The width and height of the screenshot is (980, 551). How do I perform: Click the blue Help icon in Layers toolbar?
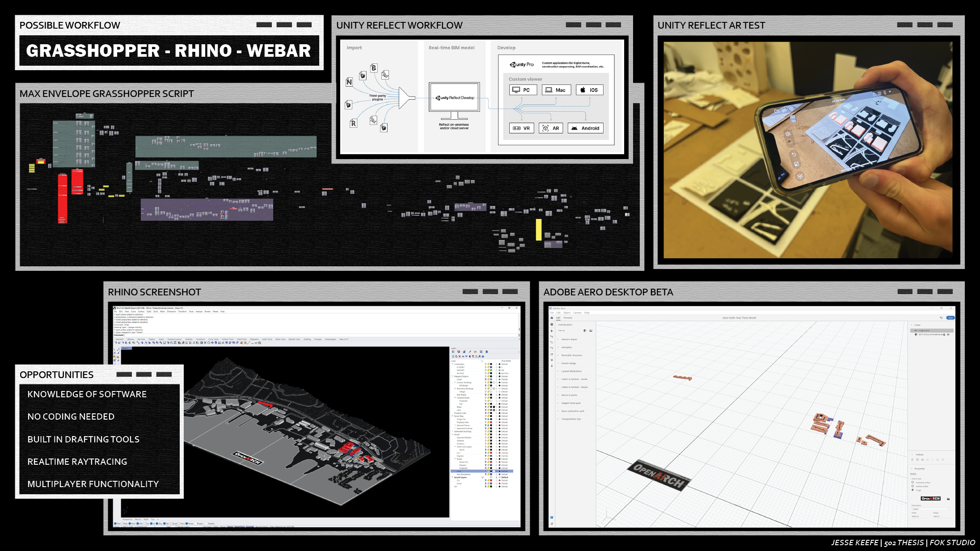[x=483, y=356]
